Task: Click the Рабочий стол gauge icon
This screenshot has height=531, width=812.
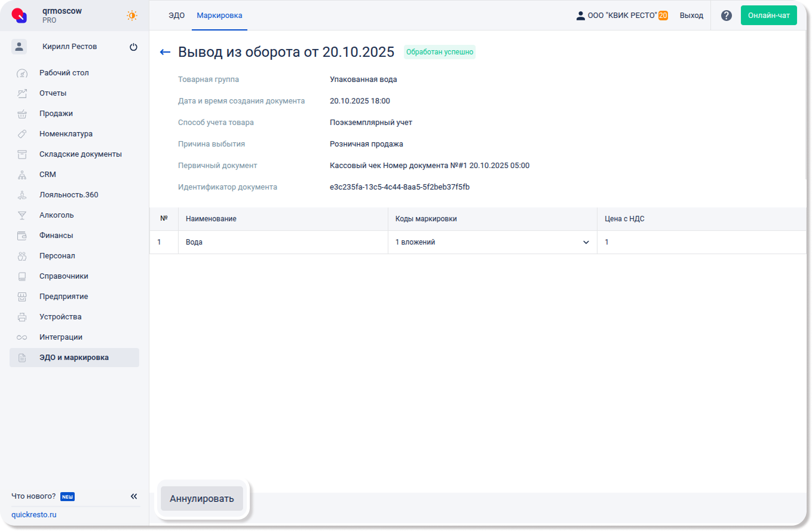Action: click(22, 73)
